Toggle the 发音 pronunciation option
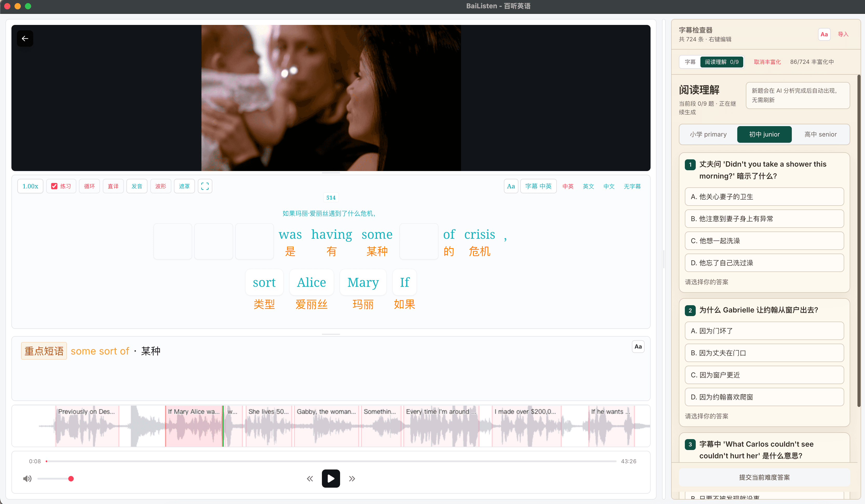 137,186
